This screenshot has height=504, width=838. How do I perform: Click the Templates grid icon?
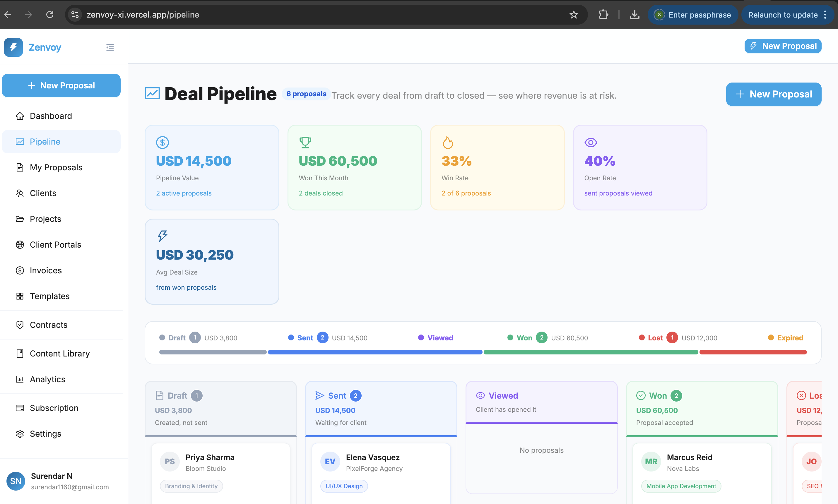pos(20,296)
